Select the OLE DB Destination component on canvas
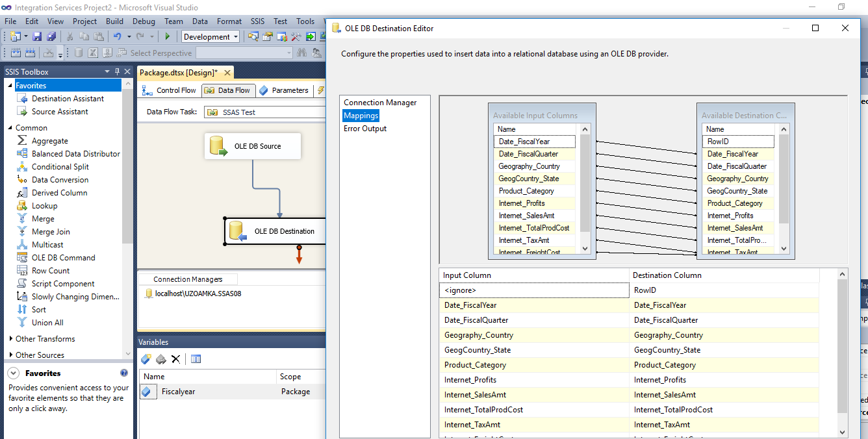This screenshot has height=439, width=868. 275,231
